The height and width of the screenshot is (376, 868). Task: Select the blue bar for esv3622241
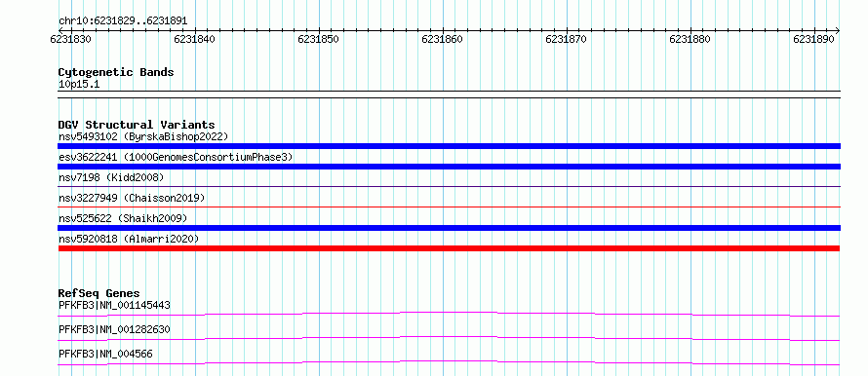(x=449, y=167)
